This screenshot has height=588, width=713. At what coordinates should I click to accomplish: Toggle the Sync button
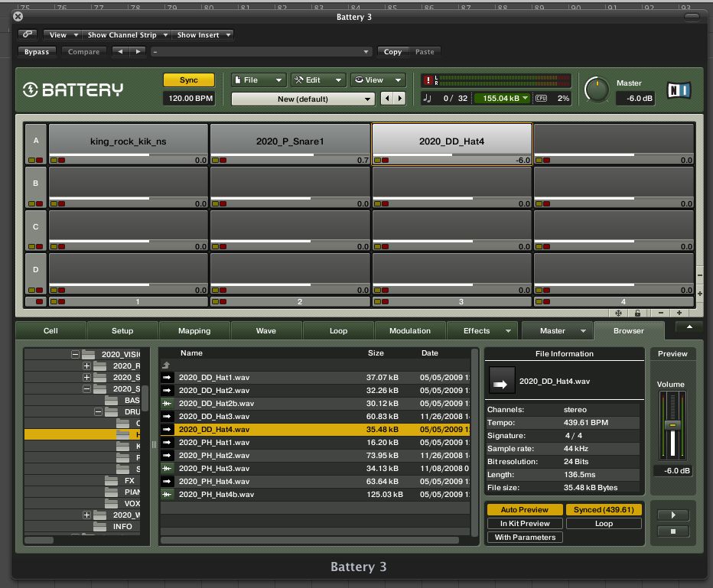[x=189, y=80]
